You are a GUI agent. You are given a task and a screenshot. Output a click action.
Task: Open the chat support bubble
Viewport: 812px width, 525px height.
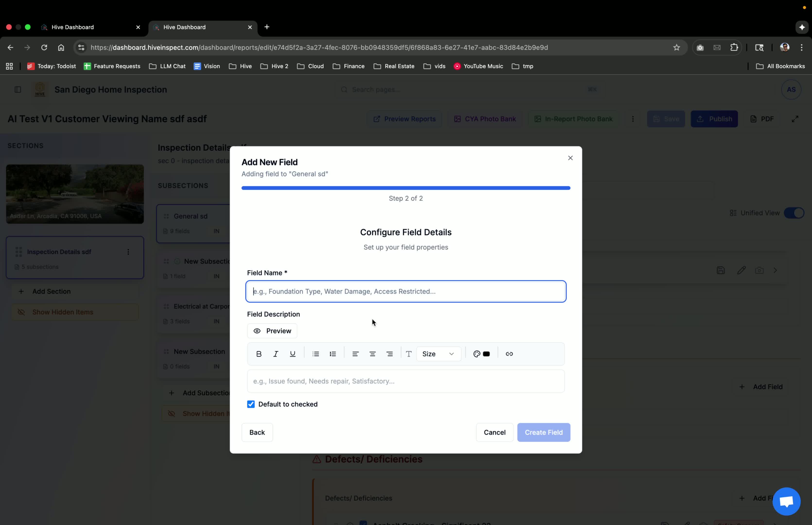(x=786, y=501)
